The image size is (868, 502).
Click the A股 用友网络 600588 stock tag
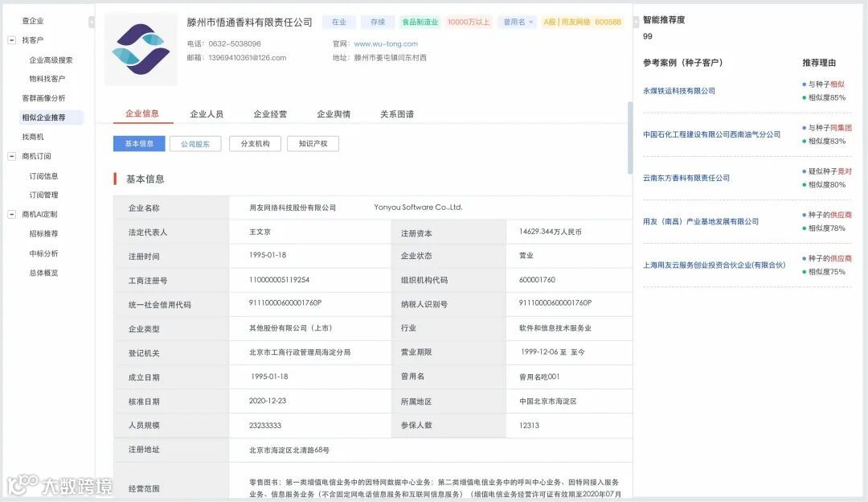point(583,23)
